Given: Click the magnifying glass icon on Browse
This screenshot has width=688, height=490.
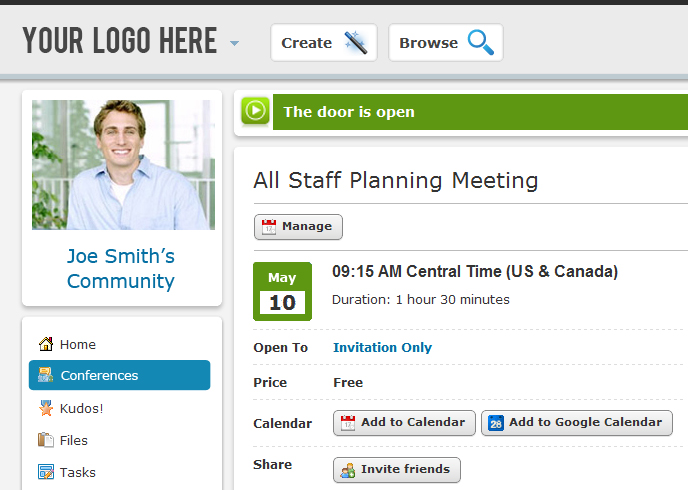Looking at the screenshot, I should [x=480, y=43].
